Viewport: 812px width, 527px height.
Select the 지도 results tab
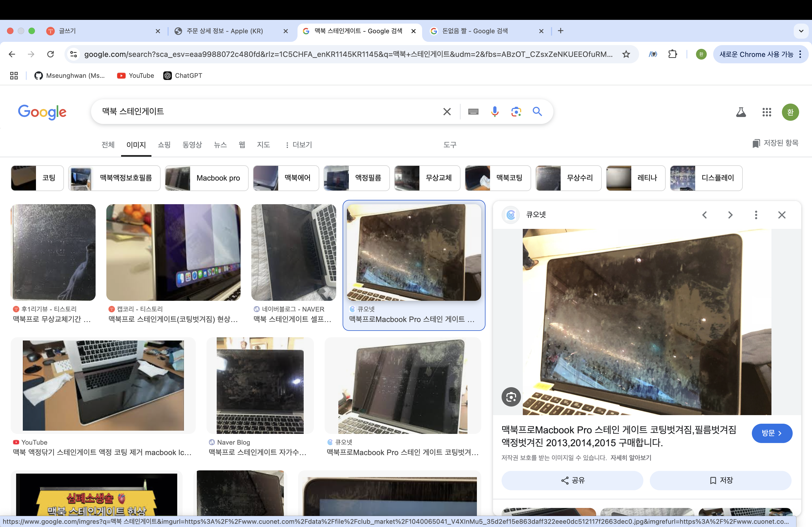pyautogui.click(x=263, y=145)
